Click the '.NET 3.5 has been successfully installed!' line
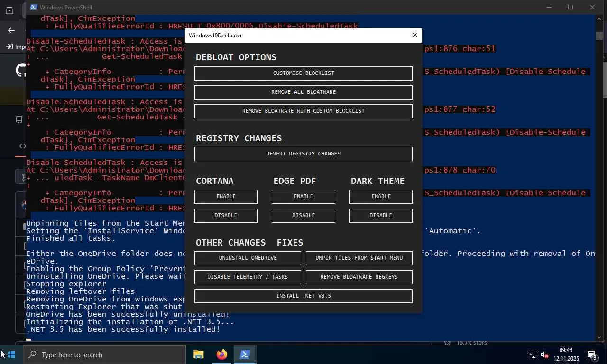This screenshot has width=607, height=364. click(x=123, y=329)
